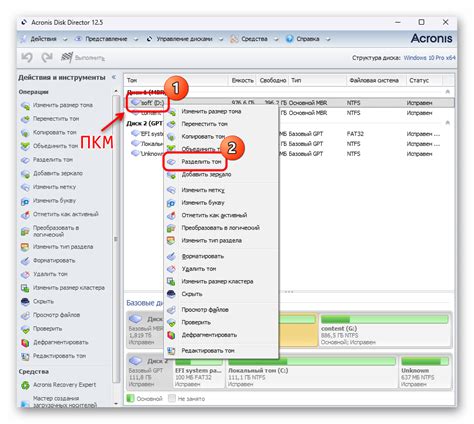Select Скрыть icon in sidebar
The width and height of the screenshot is (474, 424).
(25, 302)
